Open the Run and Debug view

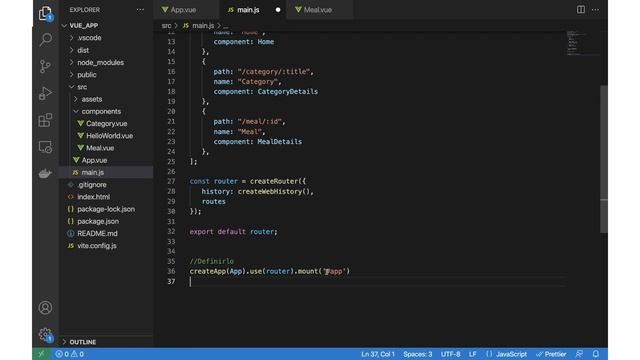45,93
